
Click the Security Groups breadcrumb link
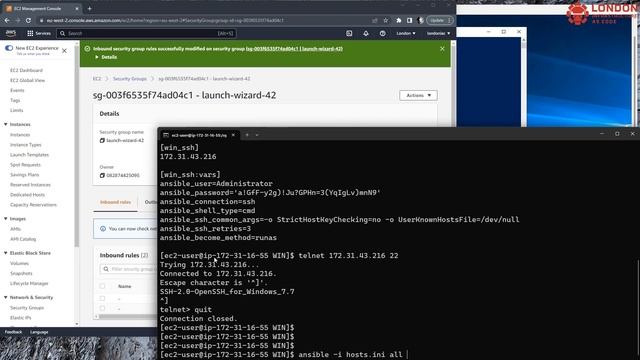coord(130,79)
